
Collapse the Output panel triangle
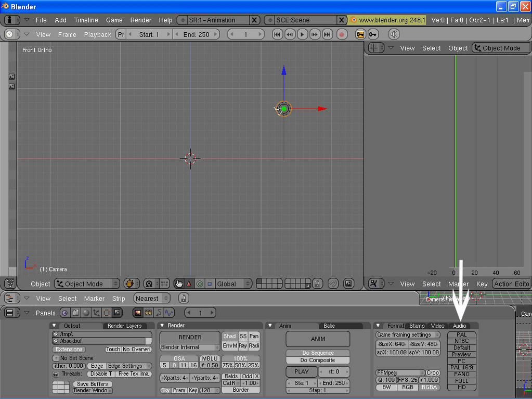point(54,325)
